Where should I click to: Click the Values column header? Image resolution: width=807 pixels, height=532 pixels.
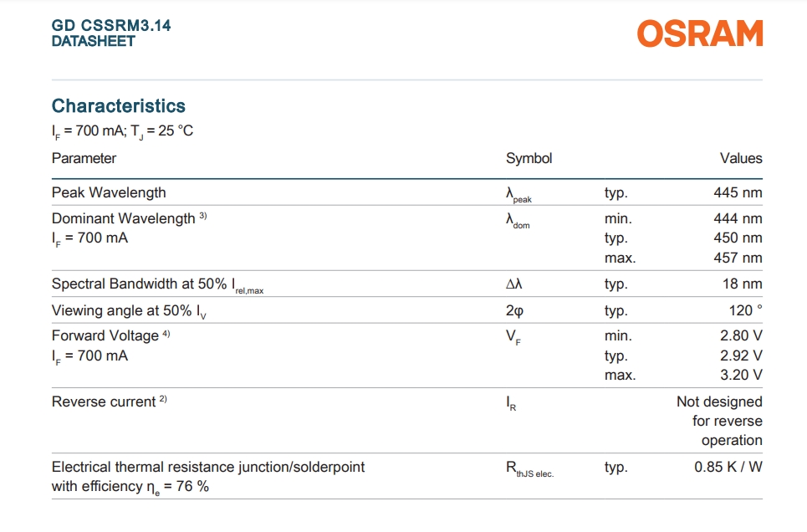tap(741, 158)
